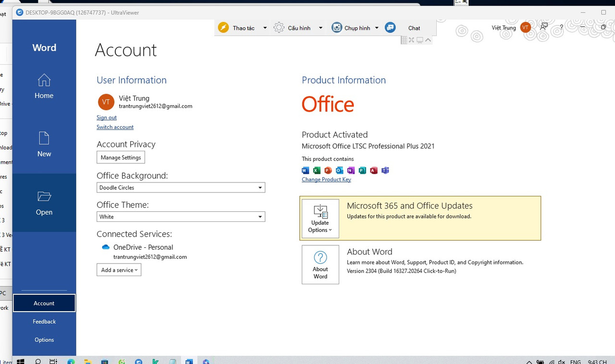Click the Chụp hình camera icon
The image size is (615, 364).
337,28
